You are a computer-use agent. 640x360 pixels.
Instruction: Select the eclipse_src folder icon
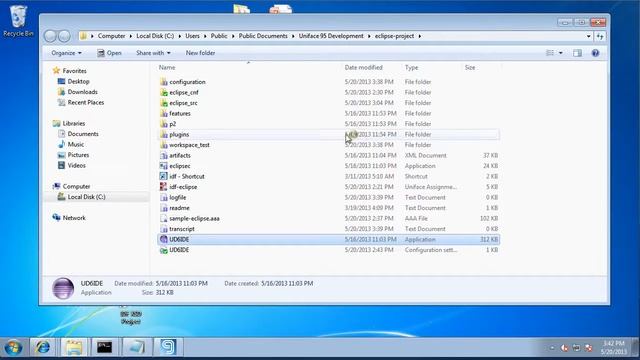pos(164,103)
